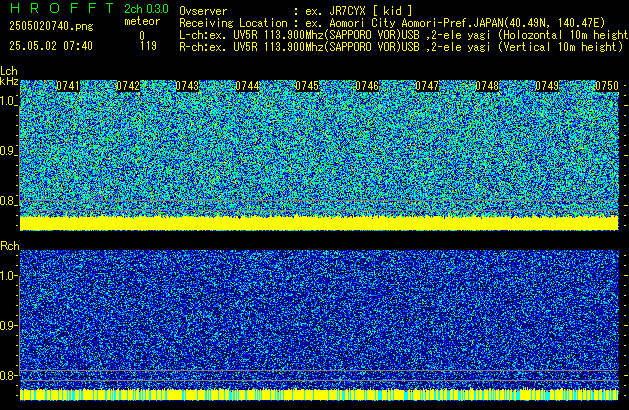This screenshot has height=410, width=629.
Task: Click the Receiving Location line
Action: click(x=392, y=23)
